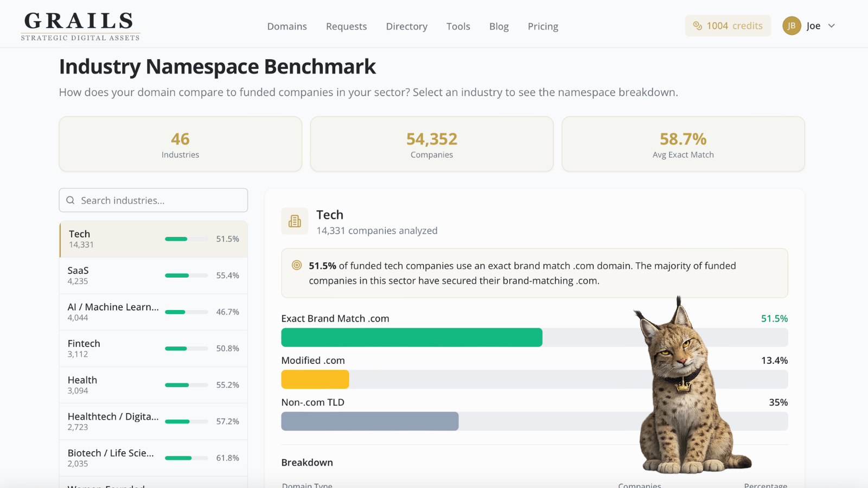Screen dimensions: 868x488
Task: Click the Exact Brand Match green bar
Action: [412, 337]
